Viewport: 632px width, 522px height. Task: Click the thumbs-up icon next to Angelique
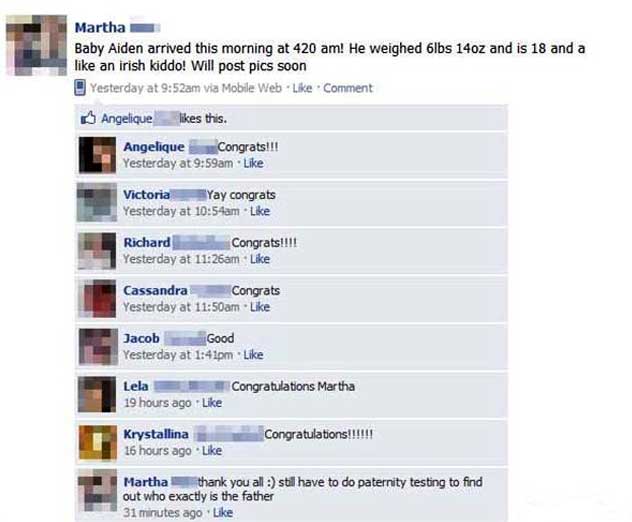click(88, 118)
